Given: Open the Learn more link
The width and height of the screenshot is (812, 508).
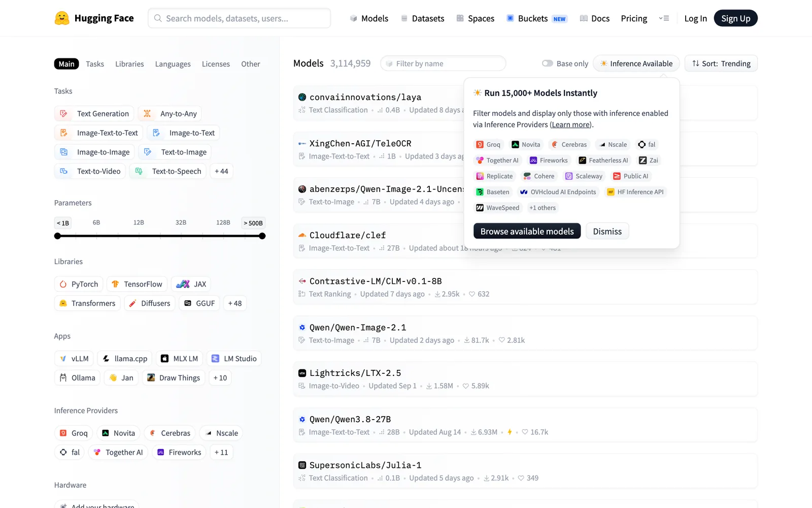Looking at the screenshot, I should click(571, 124).
